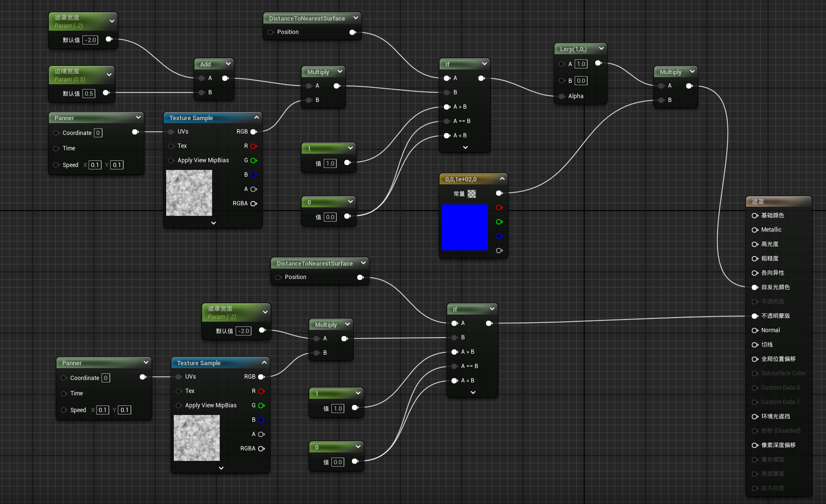Expand bottom chevron of upper Texture Sample
Viewport: 826px width, 504px height.
click(214, 223)
